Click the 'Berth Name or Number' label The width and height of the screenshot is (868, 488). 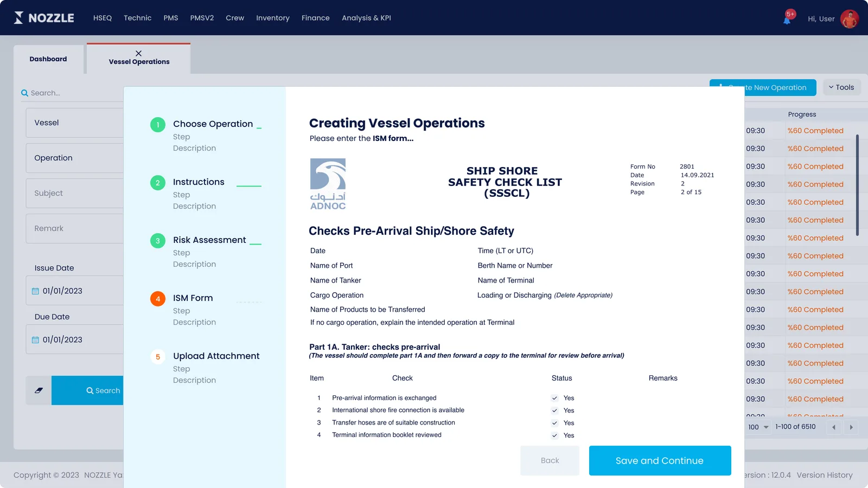coord(515,266)
